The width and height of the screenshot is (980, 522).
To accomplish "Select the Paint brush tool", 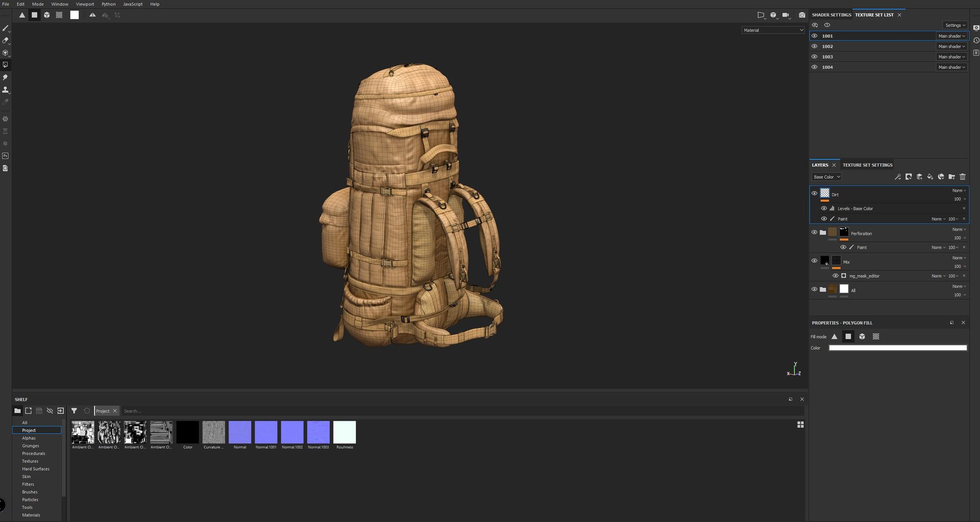I will pos(6,28).
